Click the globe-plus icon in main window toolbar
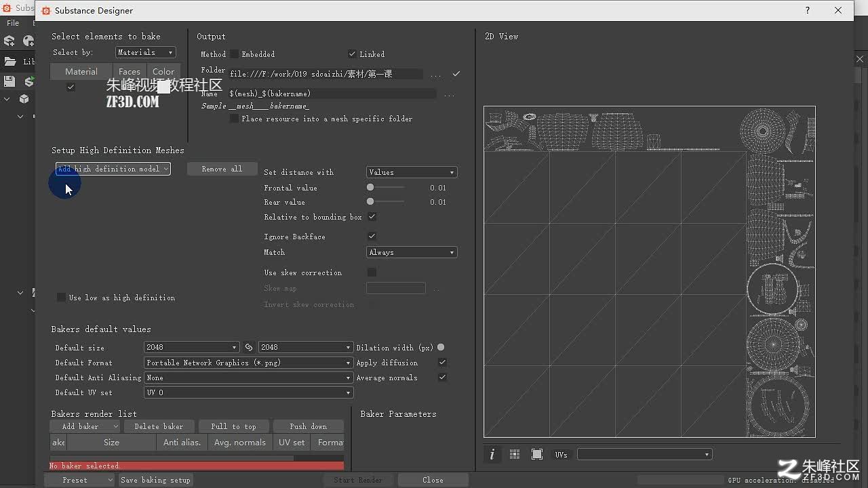This screenshot has height=488, width=868. click(28, 41)
